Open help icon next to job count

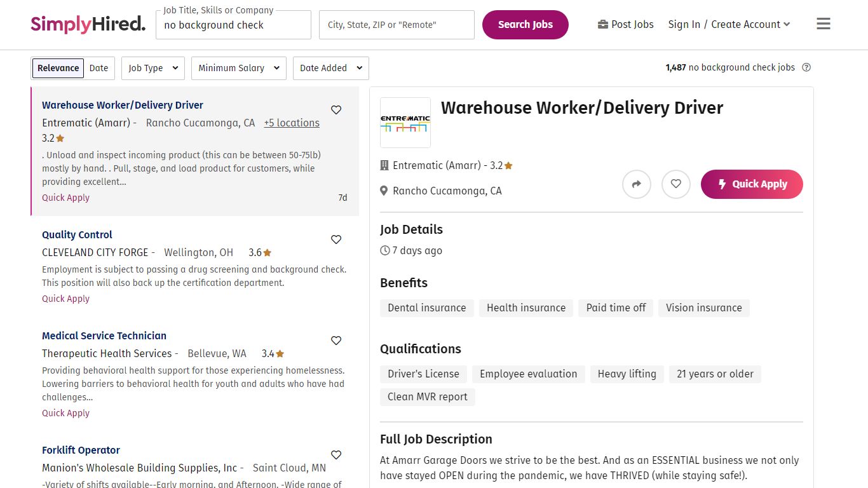click(806, 67)
